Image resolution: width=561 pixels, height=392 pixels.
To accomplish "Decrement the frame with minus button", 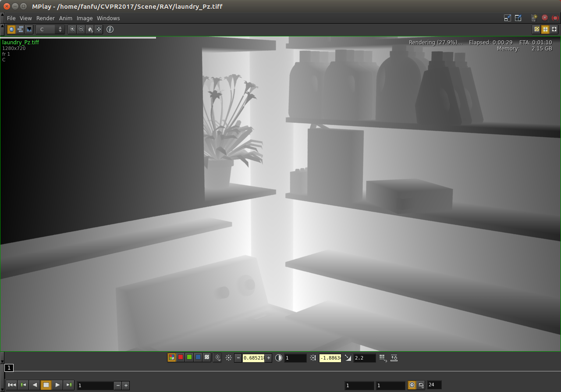I will point(118,385).
